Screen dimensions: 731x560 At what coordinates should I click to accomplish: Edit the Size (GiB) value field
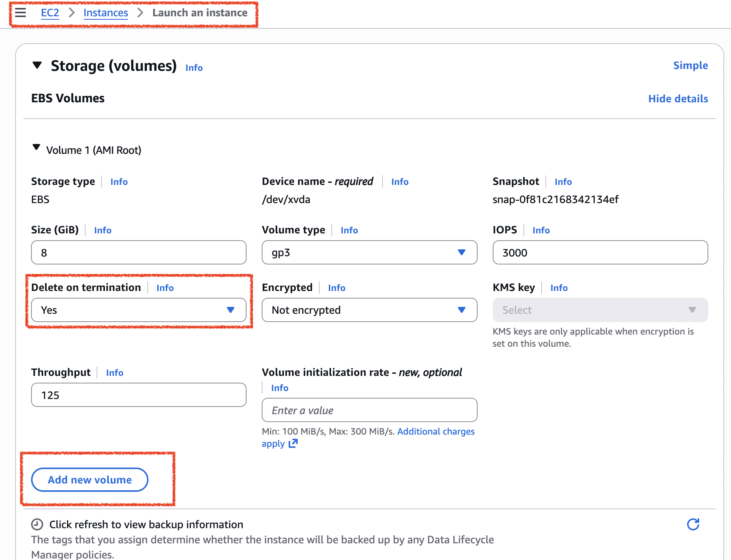click(139, 252)
